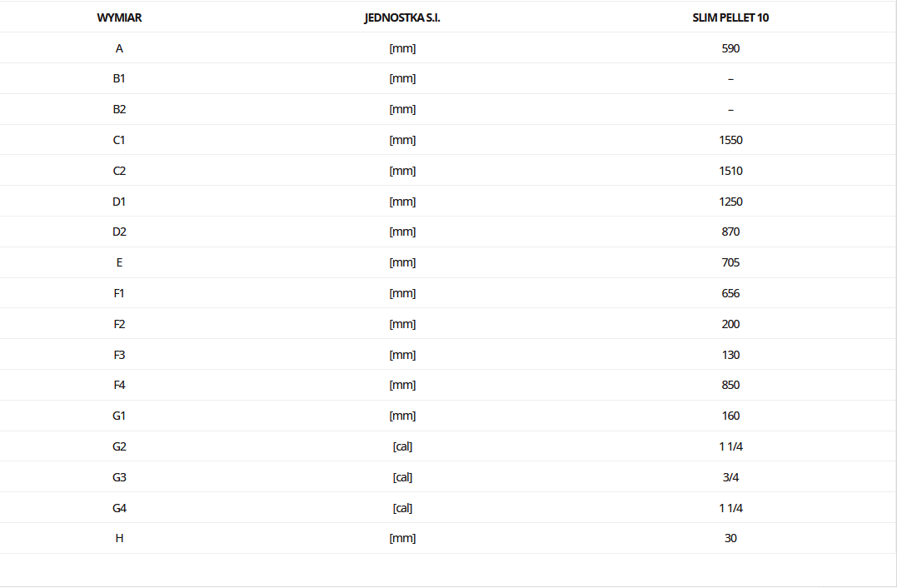Viewport: 897px width, 588px height.
Task: Click the 3/4 value for G3
Action: 730,477
